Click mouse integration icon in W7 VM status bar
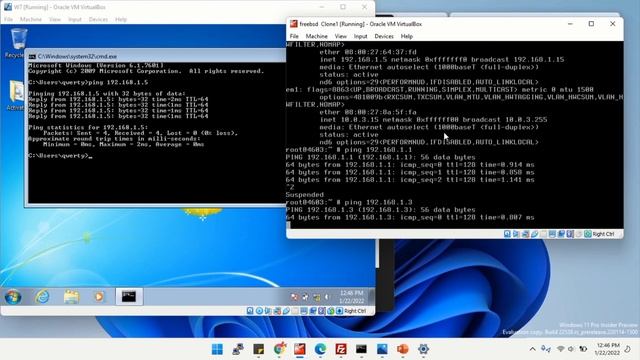The width and height of the screenshot is (640, 360). pyautogui.click(x=331, y=311)
